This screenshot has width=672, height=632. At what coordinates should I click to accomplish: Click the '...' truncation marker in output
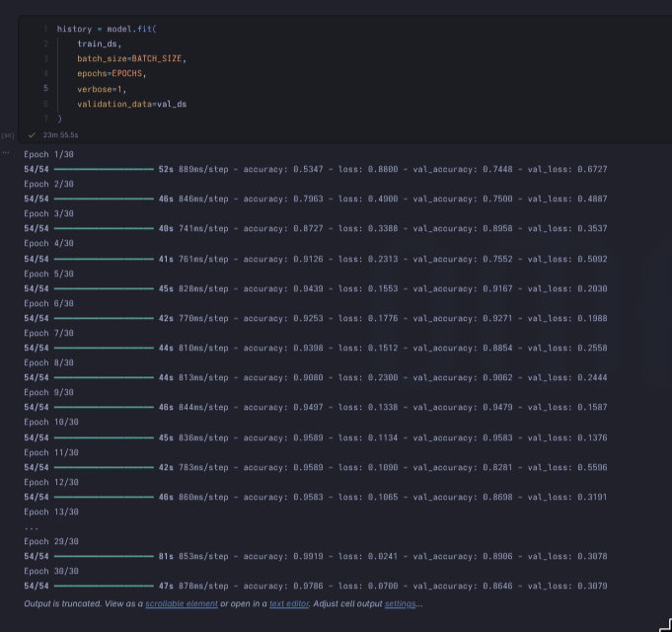point(32,528)
